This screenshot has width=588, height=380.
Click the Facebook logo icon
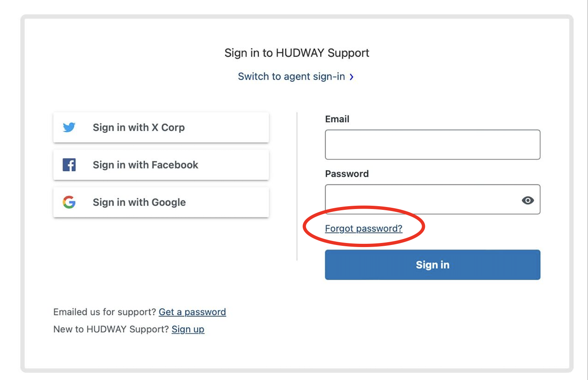pyautogui.click(x=69, y=165)
